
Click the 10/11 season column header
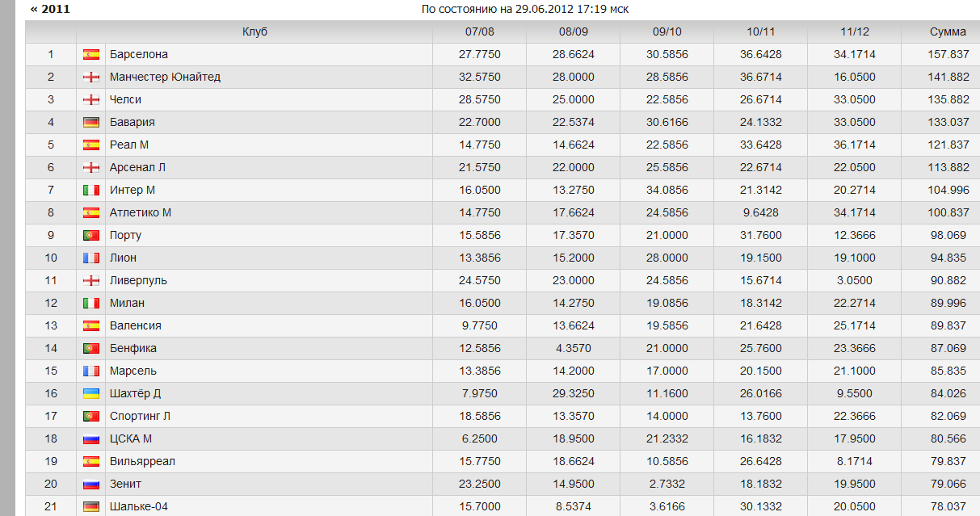pyautogui.click(x=761, y=31)
